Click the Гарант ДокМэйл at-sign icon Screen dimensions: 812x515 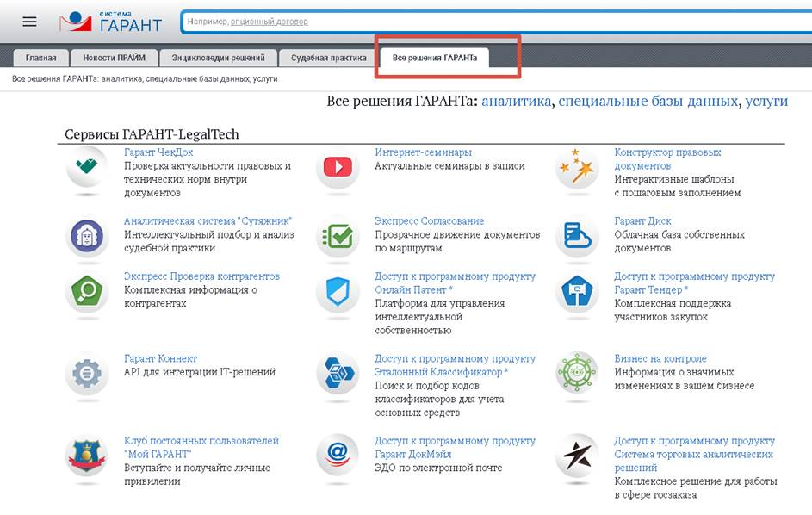pyautogui.click(x=338, y=455)
